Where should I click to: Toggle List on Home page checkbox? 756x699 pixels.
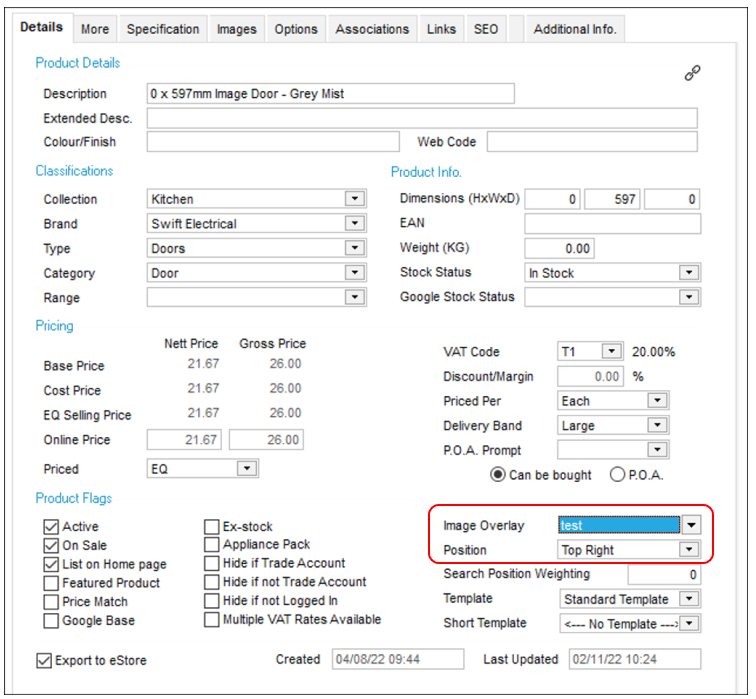point(51,564)
